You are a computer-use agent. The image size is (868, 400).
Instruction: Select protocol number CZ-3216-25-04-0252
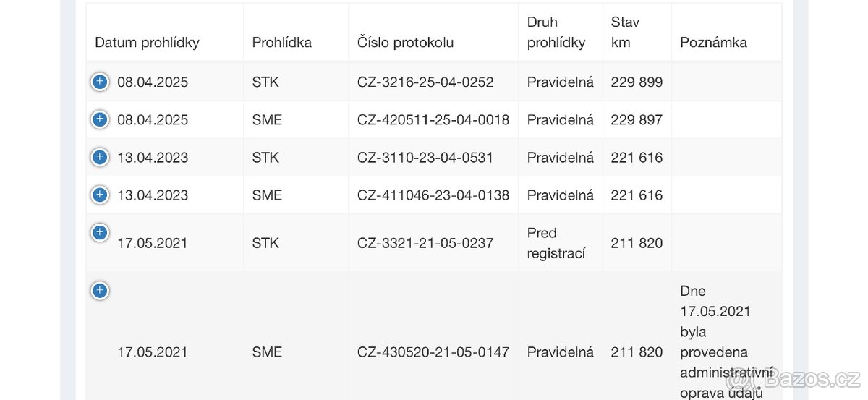click(x=425, y=82)
